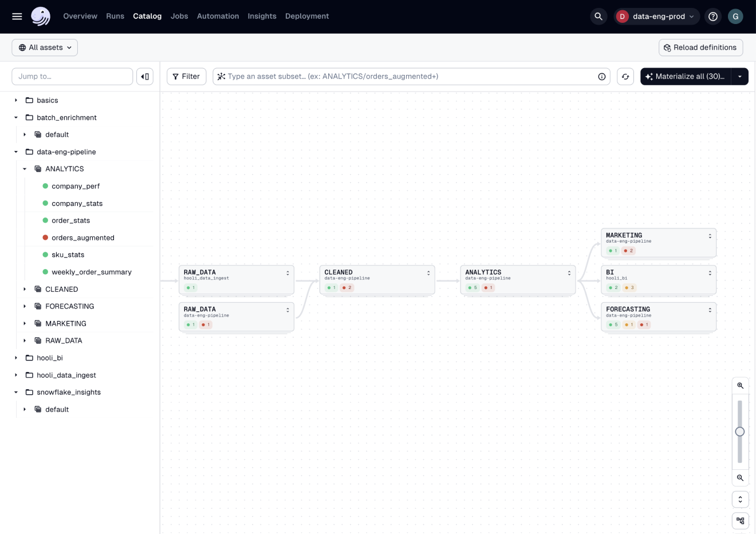Zoom in using the graph magnifier-plus icon
Image resolution: width=756 pixels, height=534 pixels.
point(740,385)
